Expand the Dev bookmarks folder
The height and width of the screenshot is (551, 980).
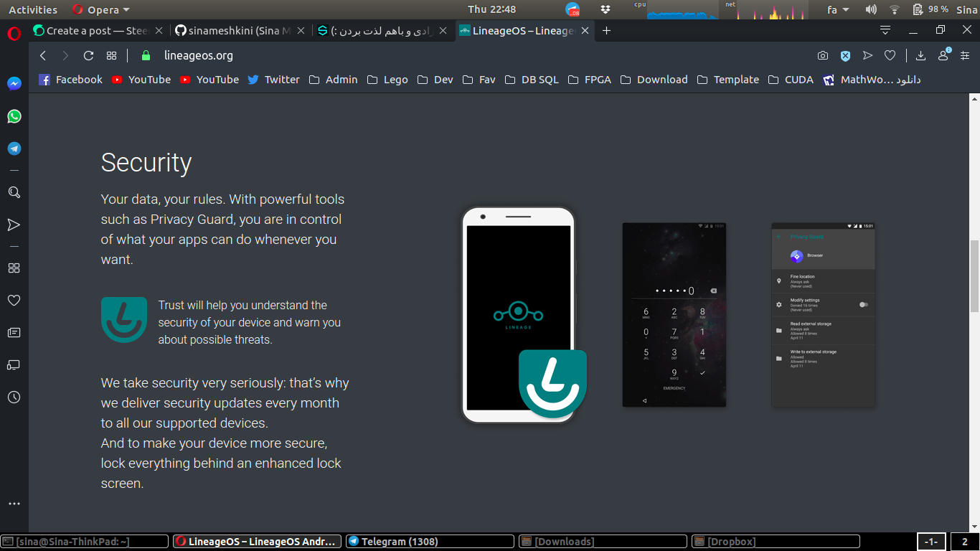[435, 80]
